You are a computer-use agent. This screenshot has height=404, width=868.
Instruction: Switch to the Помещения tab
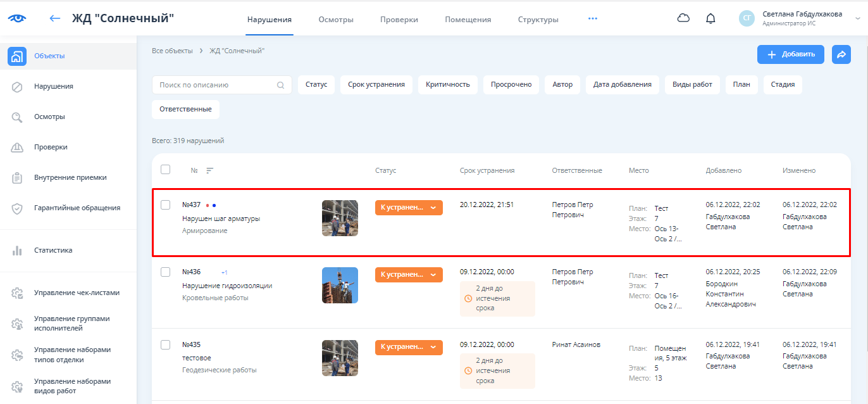[468, 20]
